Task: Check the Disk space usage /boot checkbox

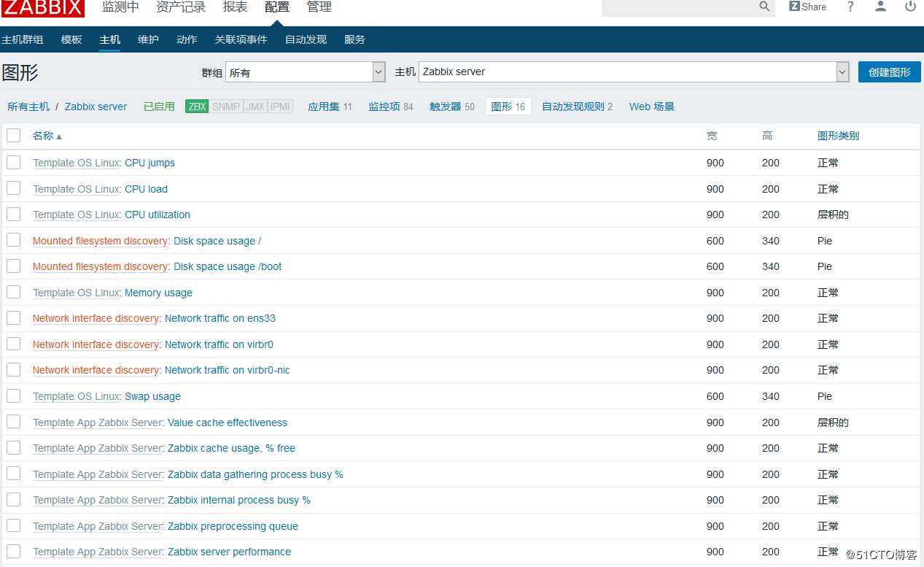Action: click(x=14, y=266)
